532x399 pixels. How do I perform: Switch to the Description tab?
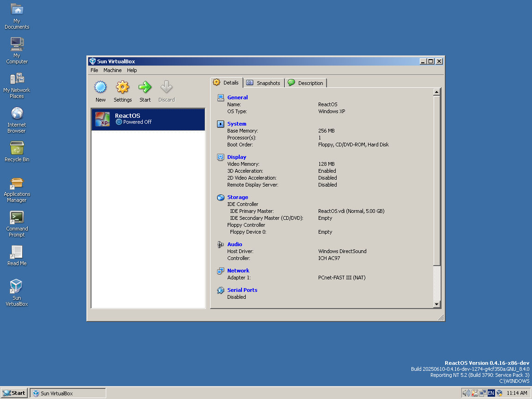[x=306, y=83]
